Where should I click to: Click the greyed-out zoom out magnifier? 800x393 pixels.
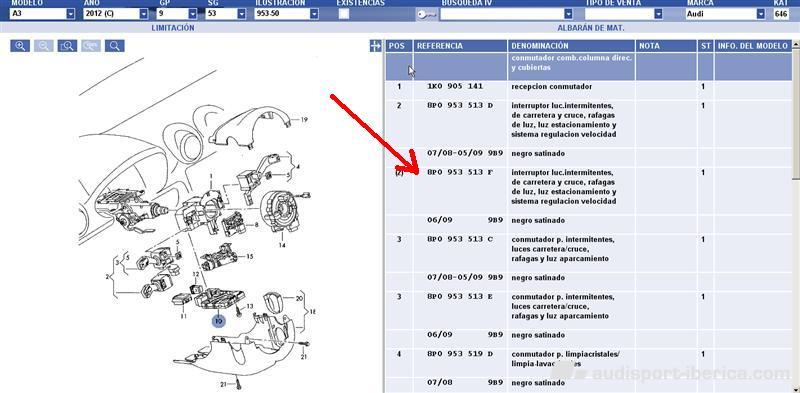coord(44,46)
